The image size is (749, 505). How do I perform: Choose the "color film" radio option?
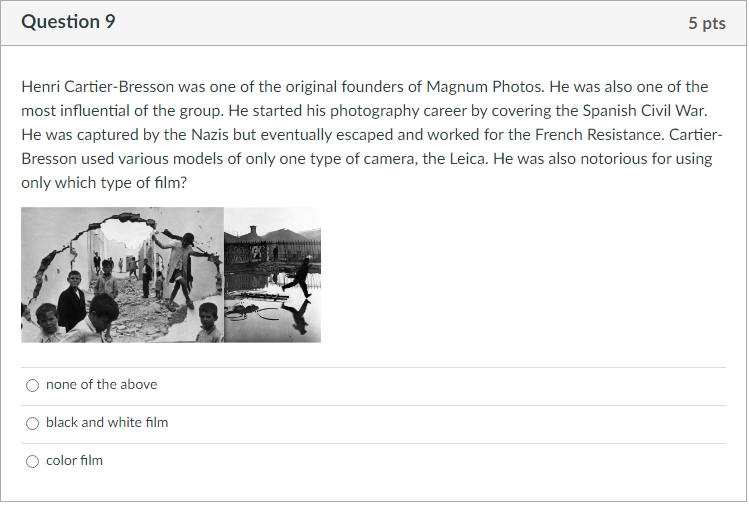tap(32, 461)
